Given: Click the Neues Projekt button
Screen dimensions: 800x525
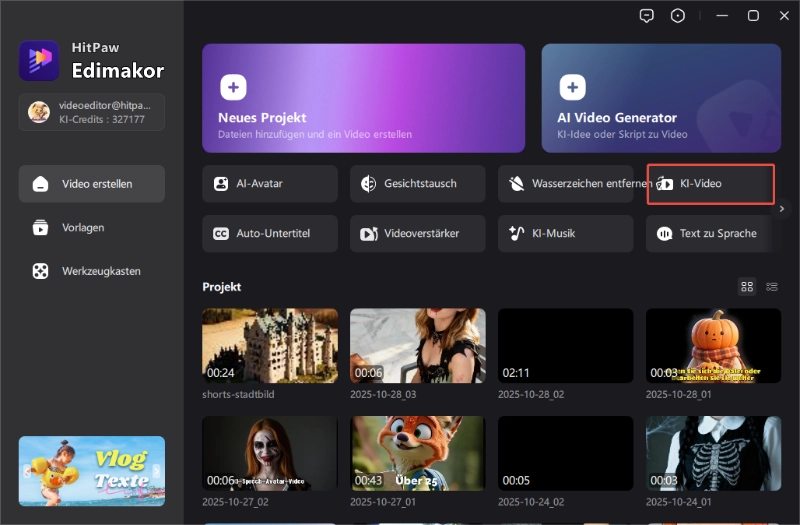Looking at the screenshot, I should pyautogui.click(x=363, y=97).
